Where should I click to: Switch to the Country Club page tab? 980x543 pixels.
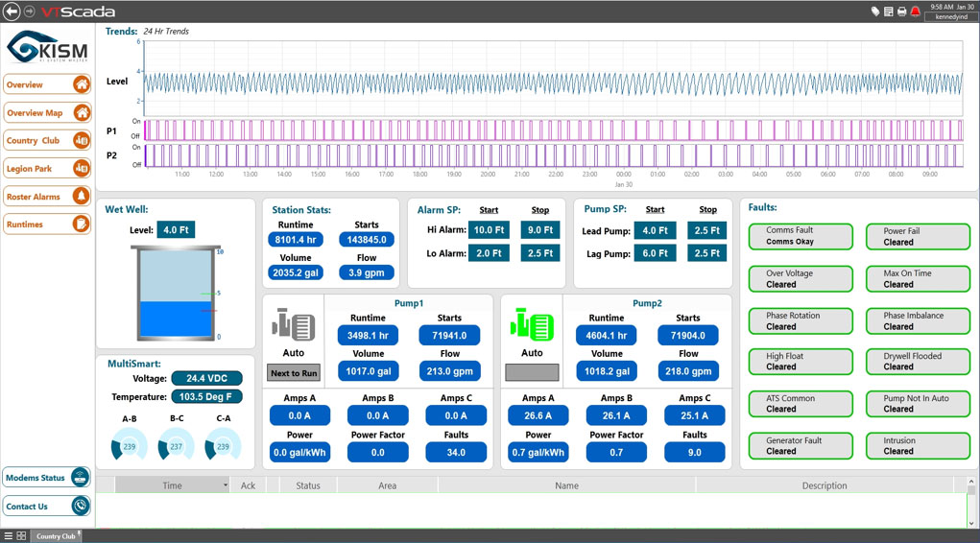(x=56, y=536)
